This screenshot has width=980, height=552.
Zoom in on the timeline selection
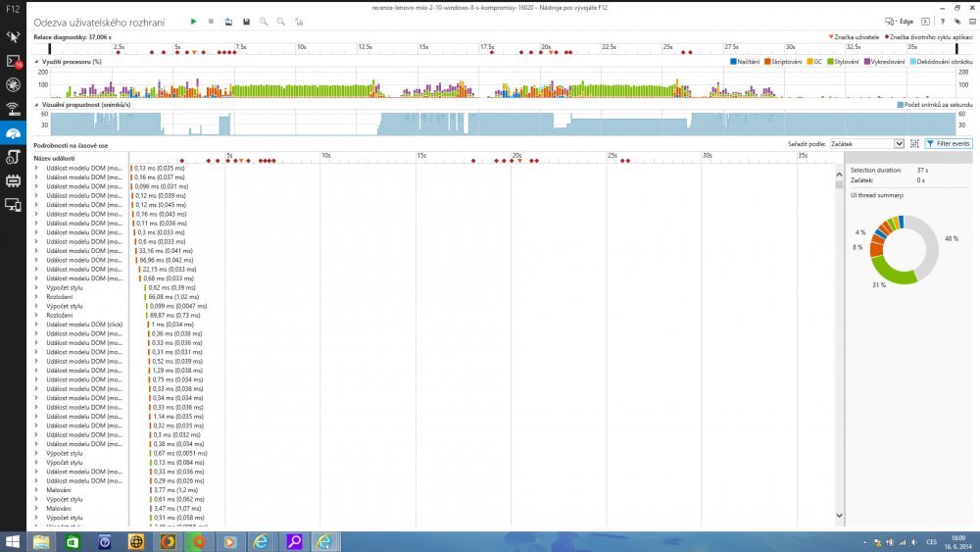(x=264, y=22)
